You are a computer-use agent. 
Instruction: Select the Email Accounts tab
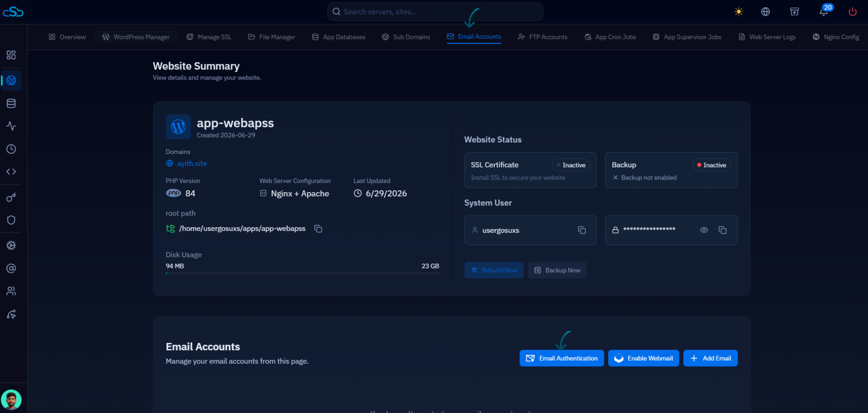(474, 37)
